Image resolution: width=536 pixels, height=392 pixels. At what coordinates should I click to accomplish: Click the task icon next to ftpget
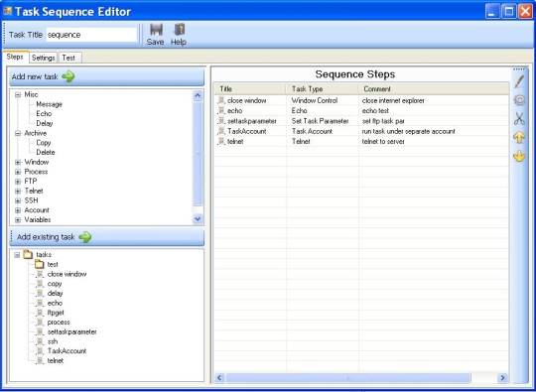pyautogui.click(x=40, y=313)
